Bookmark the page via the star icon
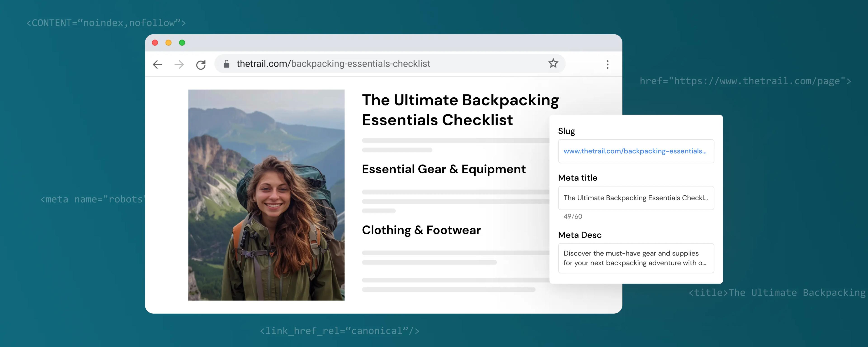 coord(553,63)
